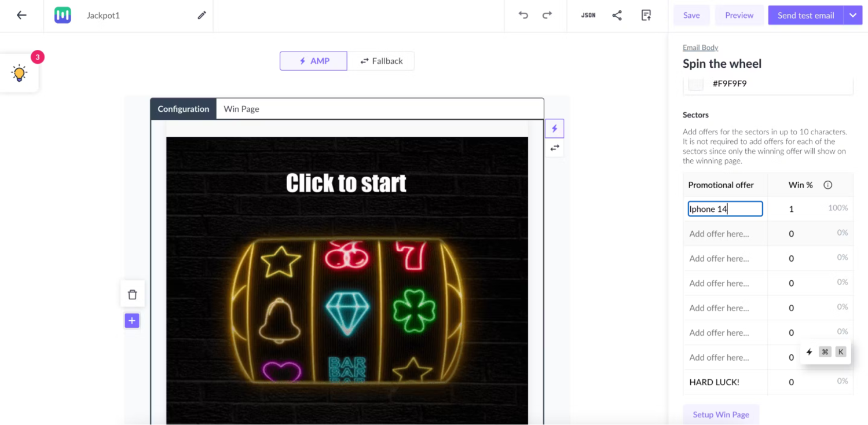The image size is (868, 425).
Task: Click the fallback swap icon next to the block
Action: [x=554, y=148]
